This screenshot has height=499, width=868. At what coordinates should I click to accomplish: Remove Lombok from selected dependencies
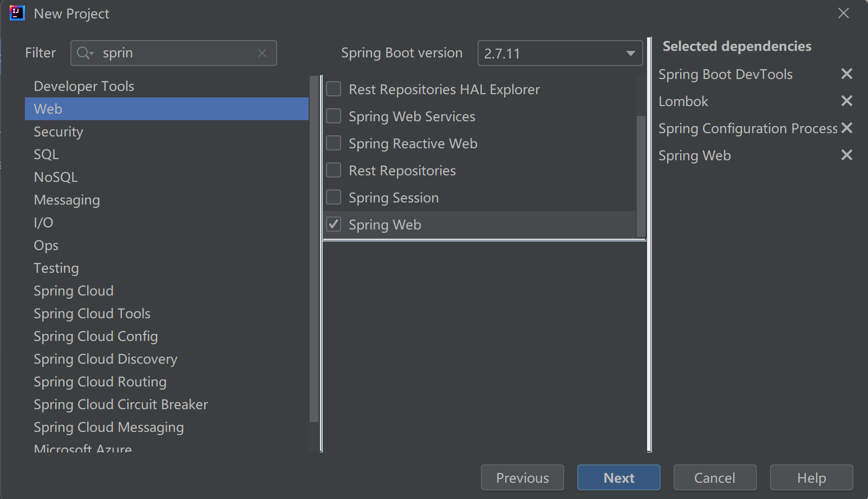coord(847,101)
